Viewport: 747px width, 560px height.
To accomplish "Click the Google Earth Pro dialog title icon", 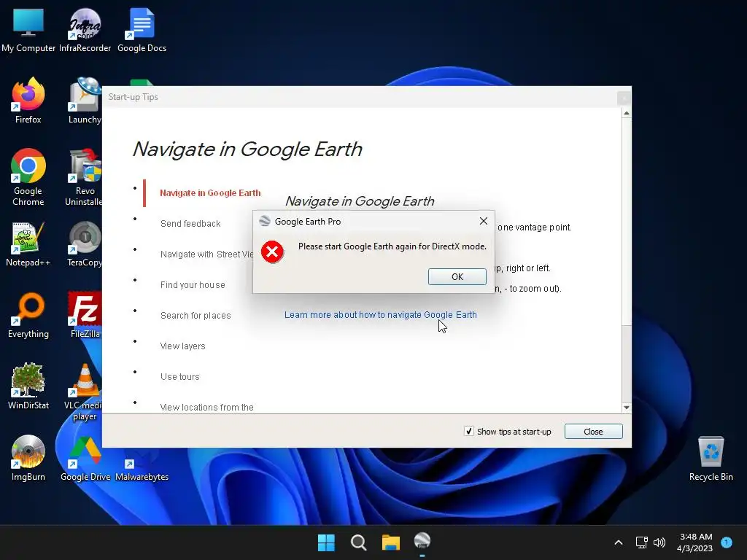I will click(264, 221).
